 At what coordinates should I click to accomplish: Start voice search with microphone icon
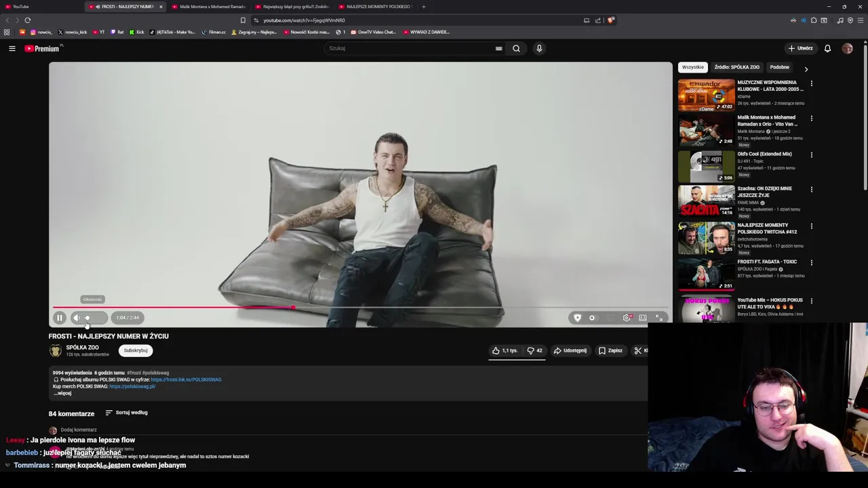tap(539, 48)
